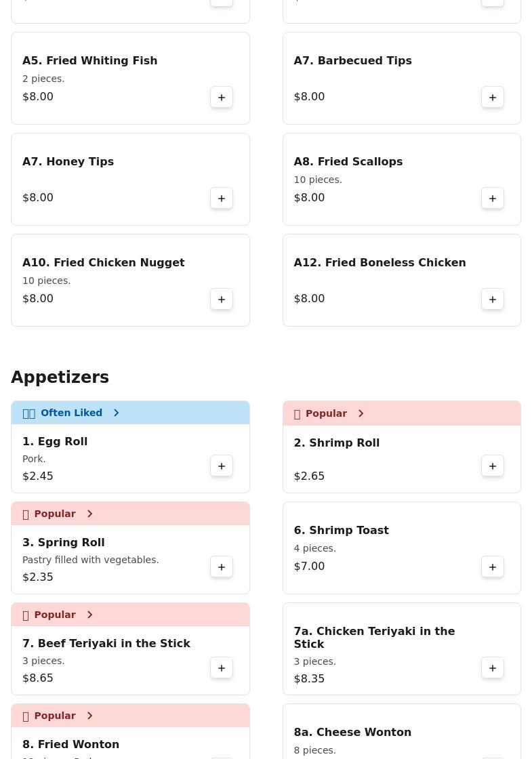Add A8. Fried Scallops with plus icon
This screenshot has height=759, width=532.
[x=493, y=198]
